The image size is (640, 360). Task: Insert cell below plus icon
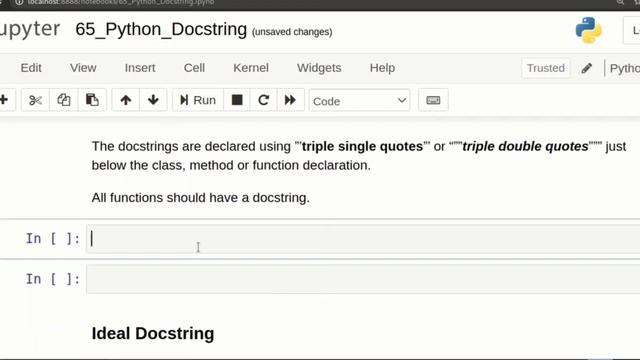coord(4,100)
